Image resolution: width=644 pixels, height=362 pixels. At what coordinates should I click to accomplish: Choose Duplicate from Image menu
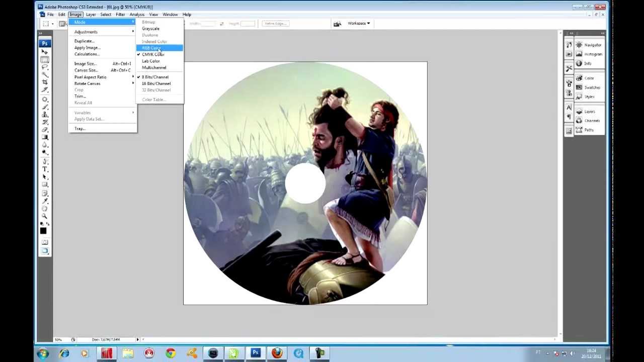(102, 41)
